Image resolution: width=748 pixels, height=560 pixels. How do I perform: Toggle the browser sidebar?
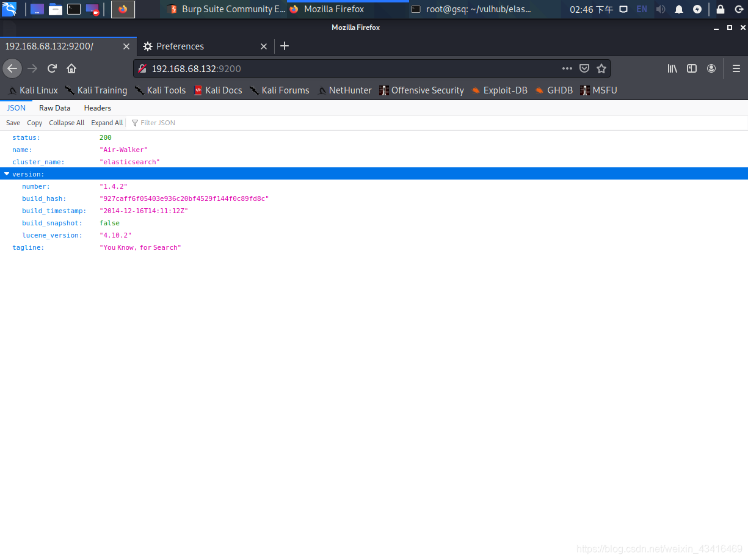tap(691, 68)
